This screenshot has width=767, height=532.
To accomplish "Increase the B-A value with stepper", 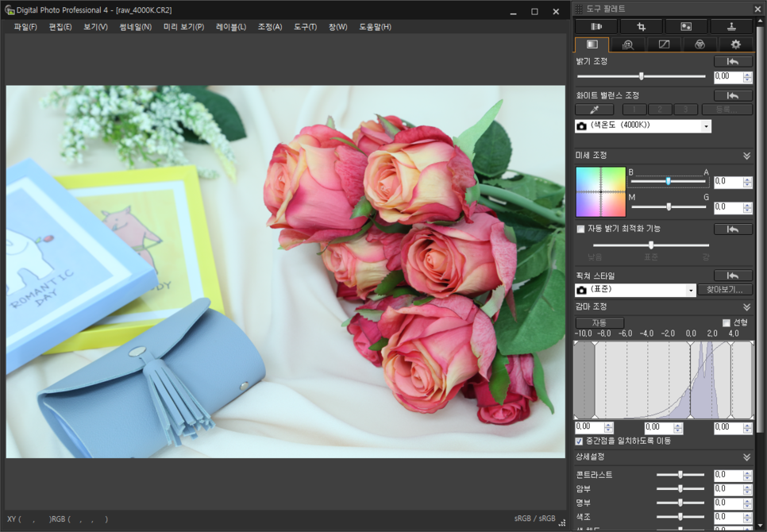I will coord(747,179).
